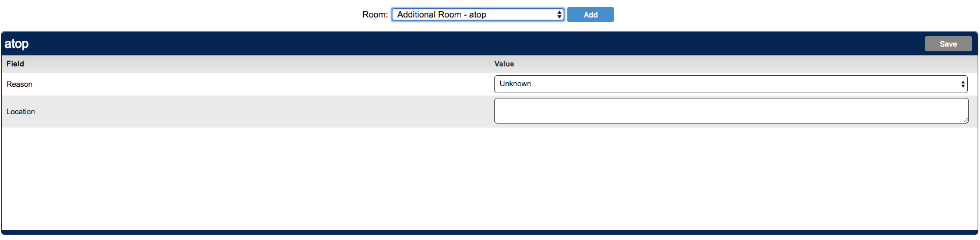Screen dimensions: 980x240
Task: Click the "Unknown" value text
Action: (515, 84)
